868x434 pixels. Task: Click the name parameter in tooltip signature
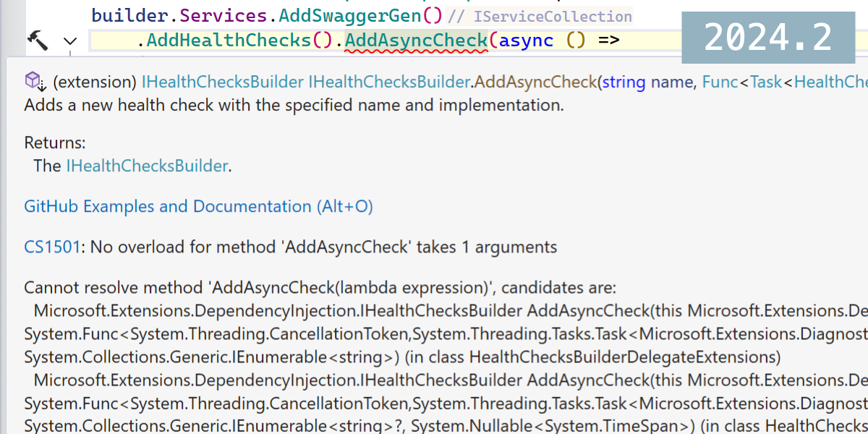pyautogui.click(x=672, y=82)
